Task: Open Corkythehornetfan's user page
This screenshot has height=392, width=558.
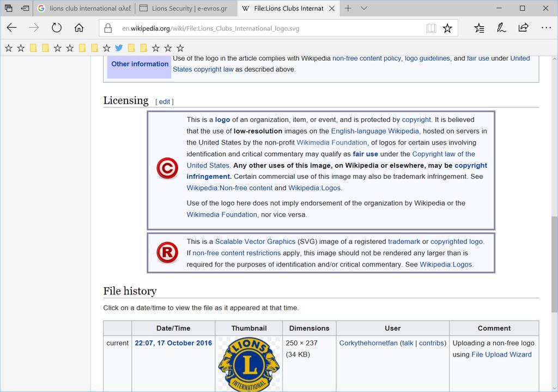Action: [x=368, y=343]
